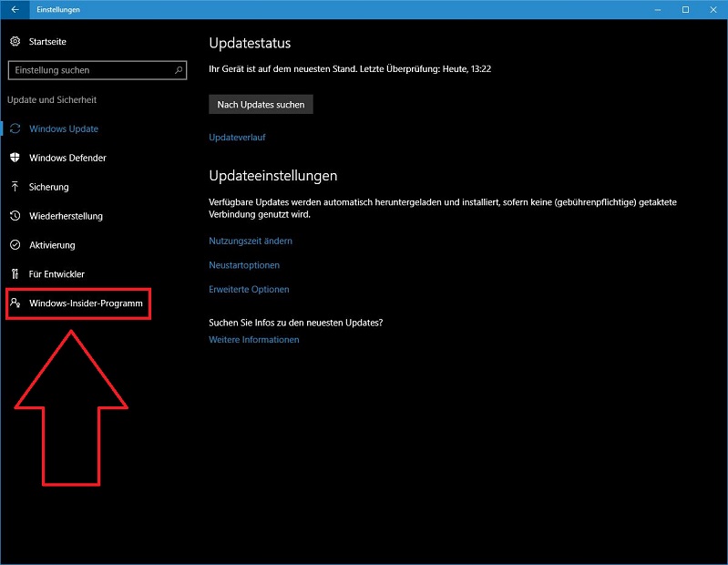Click the Windows-Insider-Programm person icon

tap(15, 303)
